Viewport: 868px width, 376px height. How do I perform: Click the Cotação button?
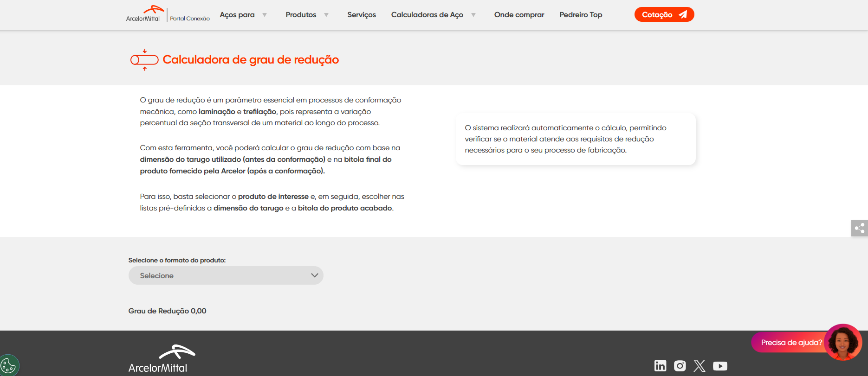point(664,15)
